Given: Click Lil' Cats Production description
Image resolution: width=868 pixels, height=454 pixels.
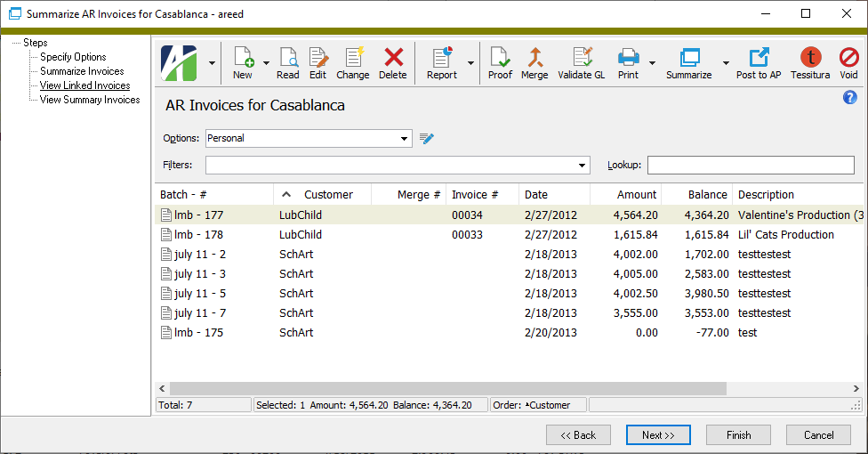Looking at the screenshot, I should (x=786, y=234).
